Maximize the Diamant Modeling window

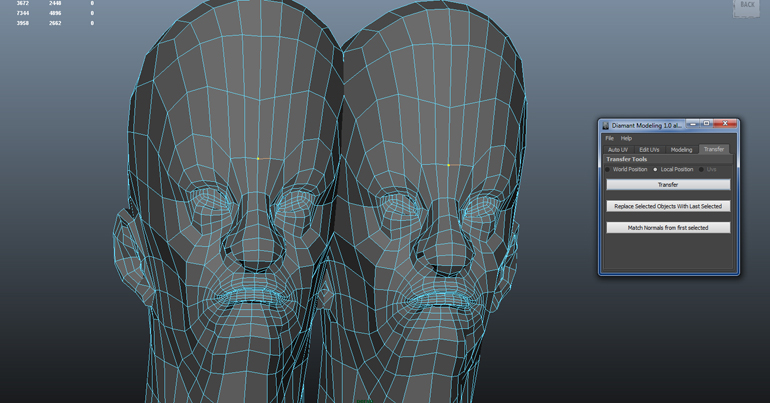707,124
